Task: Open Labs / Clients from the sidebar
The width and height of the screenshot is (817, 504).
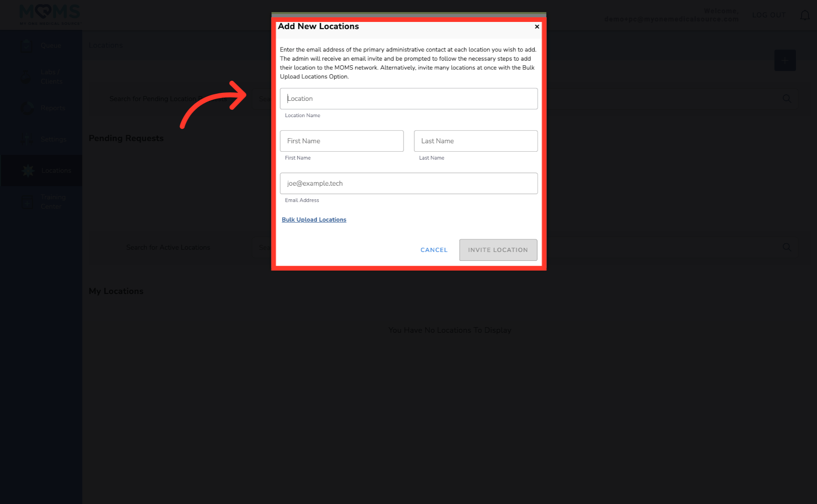Action: (x=27, y=76)
